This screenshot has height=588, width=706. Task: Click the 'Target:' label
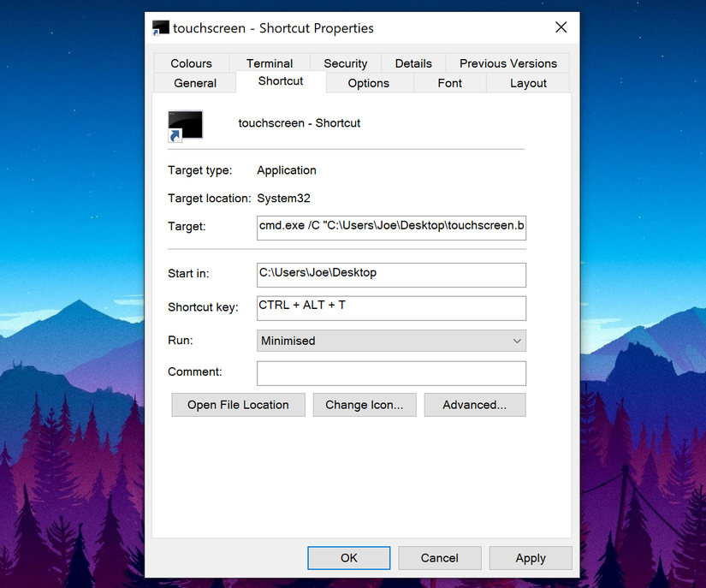pyautogui.click(x=187, y=226)
